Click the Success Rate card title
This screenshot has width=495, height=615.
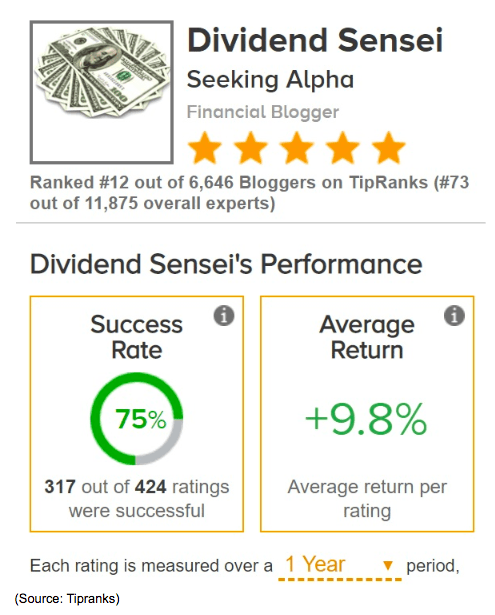[x=136, y=337]
